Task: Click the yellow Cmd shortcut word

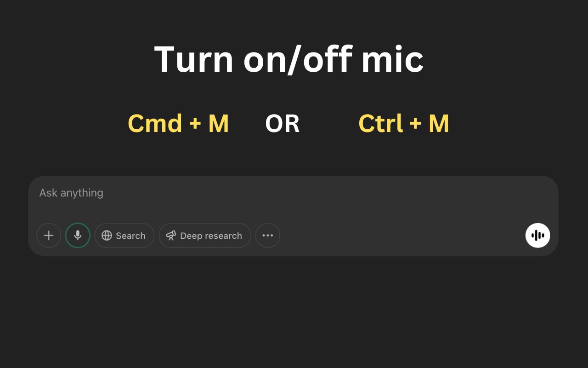Action: (155, 124)
